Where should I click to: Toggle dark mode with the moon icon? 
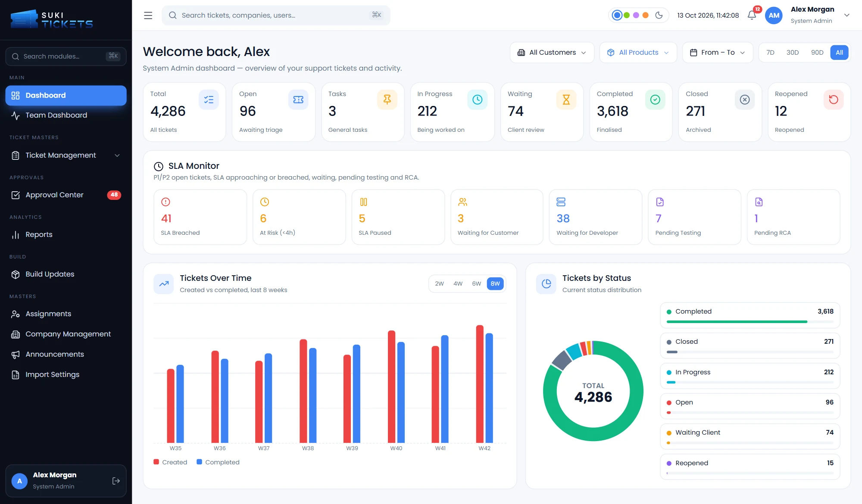[x=659, y=15]
